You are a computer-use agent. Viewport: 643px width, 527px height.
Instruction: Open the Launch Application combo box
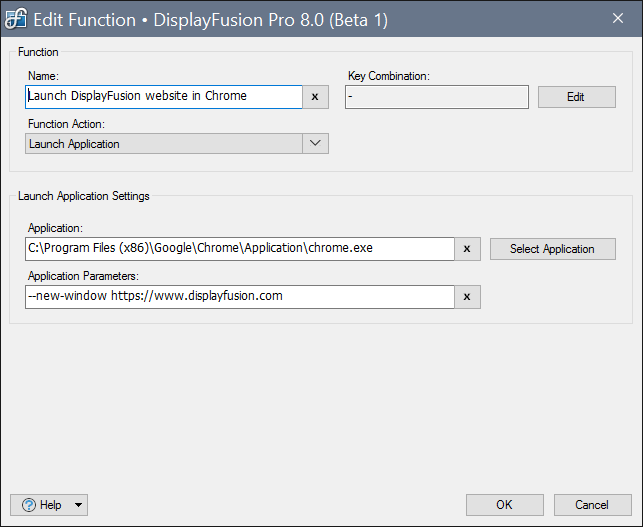click(163, 144)
